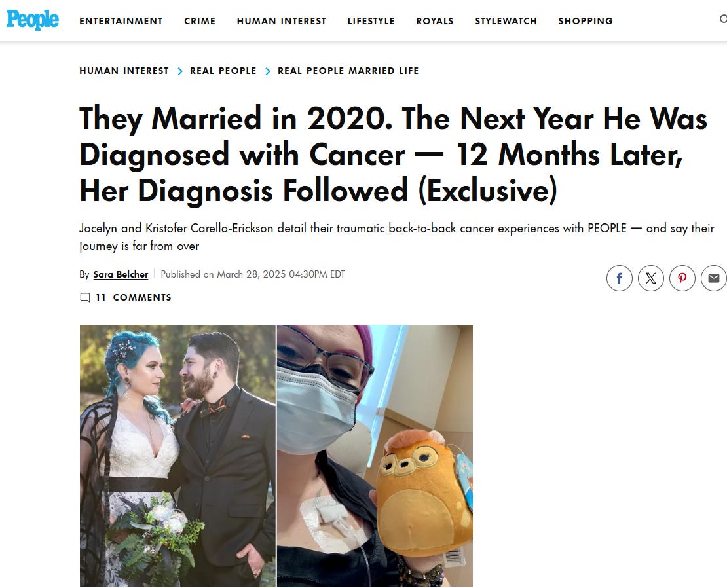Click the comments speech bubble icon
727x588 pixels.
(x=85, y=297)
